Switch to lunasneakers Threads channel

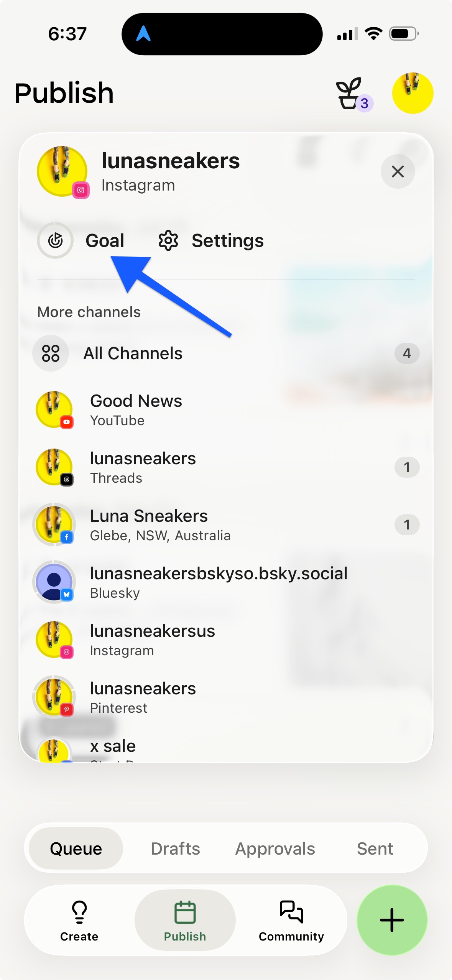point(226,467)
